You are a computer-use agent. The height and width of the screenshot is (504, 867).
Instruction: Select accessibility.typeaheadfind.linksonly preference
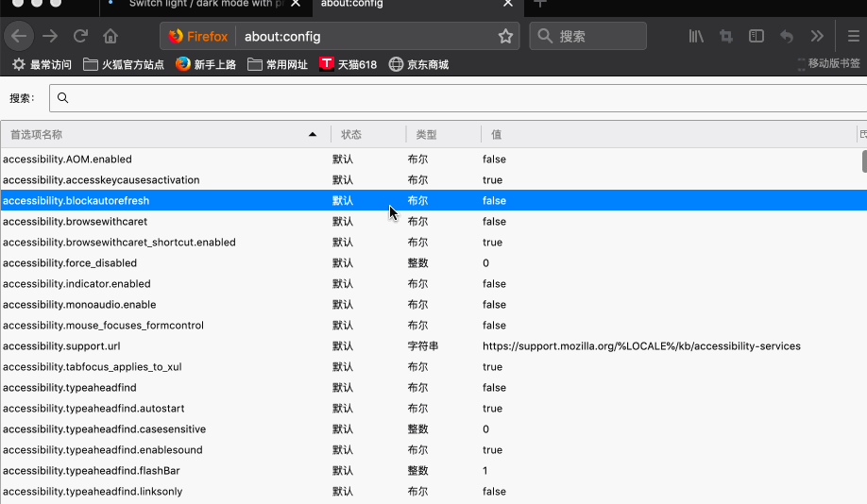(432, 492)
